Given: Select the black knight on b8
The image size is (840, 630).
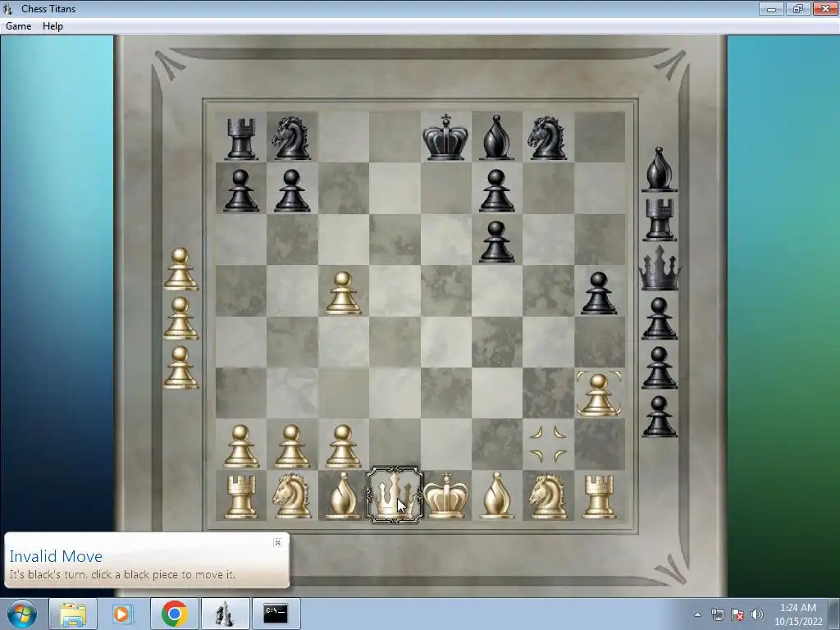Looking at the screenshot, I should tap(291, 138).
